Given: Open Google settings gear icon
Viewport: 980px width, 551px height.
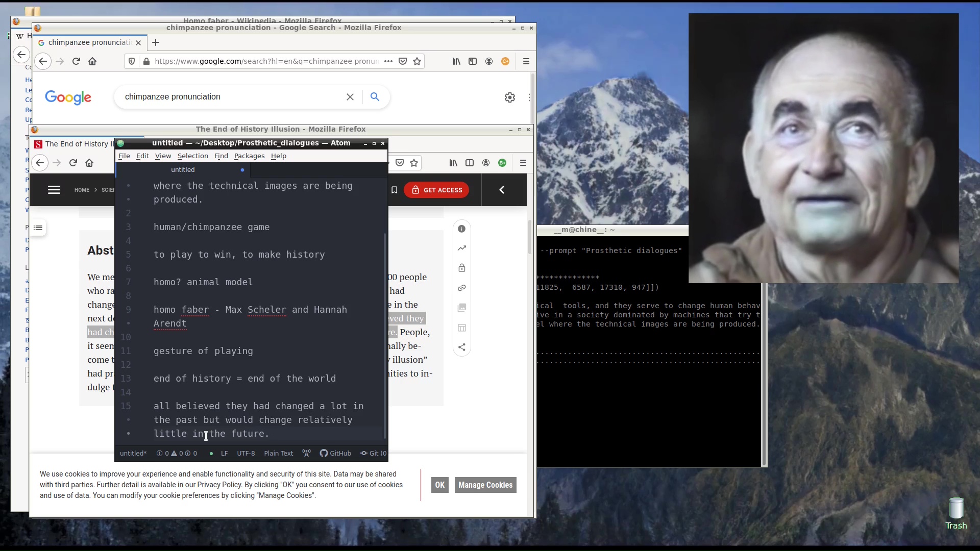Looking at the screenshot, I should tap(509, 97).
